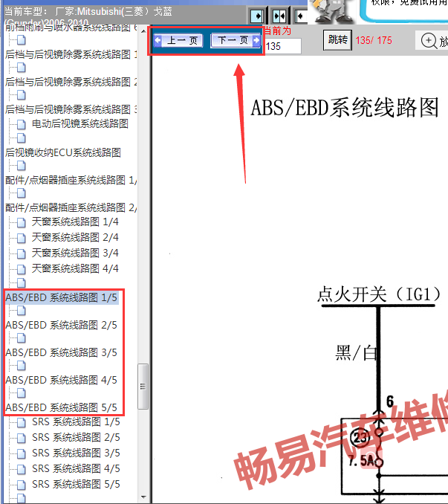
Task: Open ABS/EBD 系统线路图 5/5 entry
Action: 61,407
